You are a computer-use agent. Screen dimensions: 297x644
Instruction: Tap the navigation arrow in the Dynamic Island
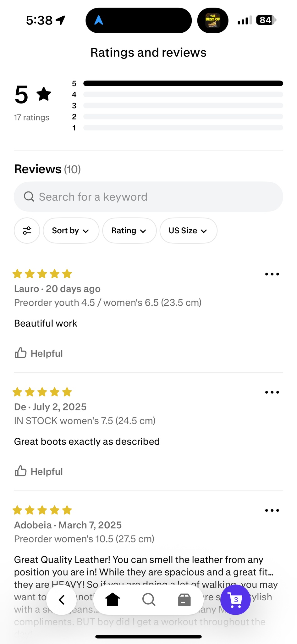99,20
